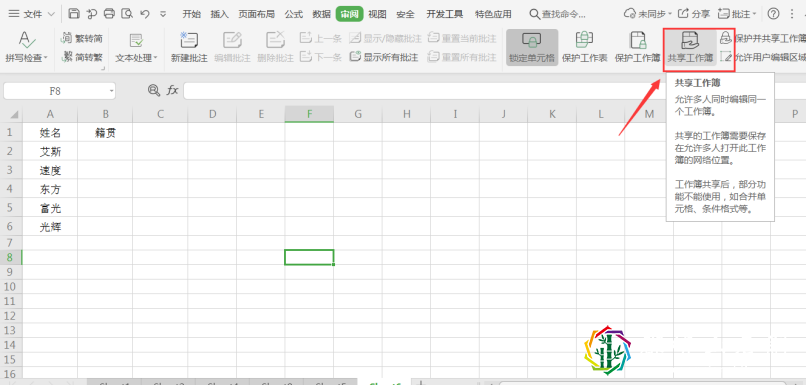
Task: Click the fx insert function icon
Action: click(x=172, y=90)
